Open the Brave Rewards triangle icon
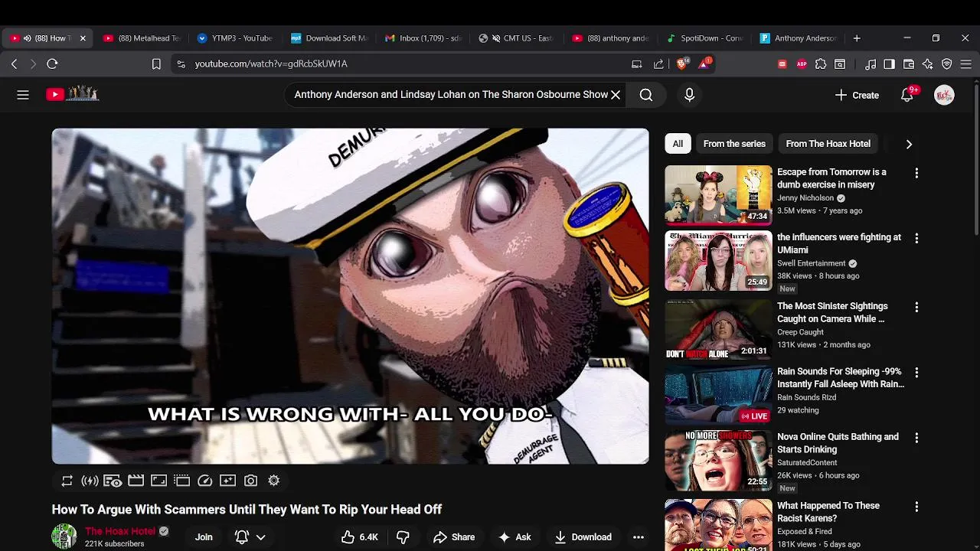The image size is (980, 551). [x=704, y=64]
